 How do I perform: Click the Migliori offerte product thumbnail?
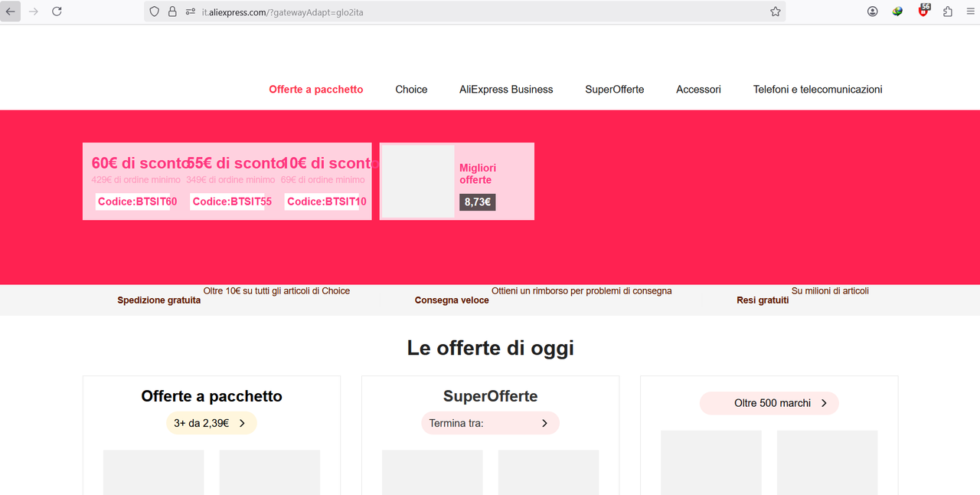click(418, 182)
